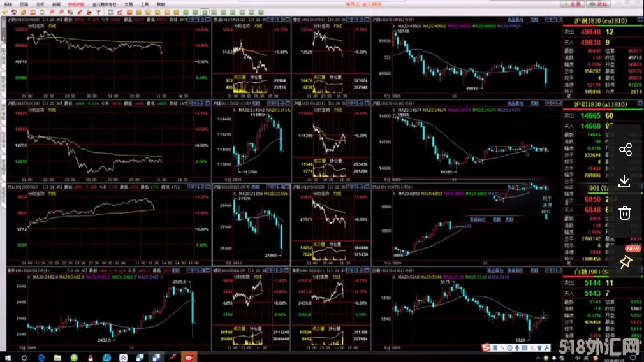Open the 交易 menu in menu bar
Screen dimensions: 644x362
129,4
